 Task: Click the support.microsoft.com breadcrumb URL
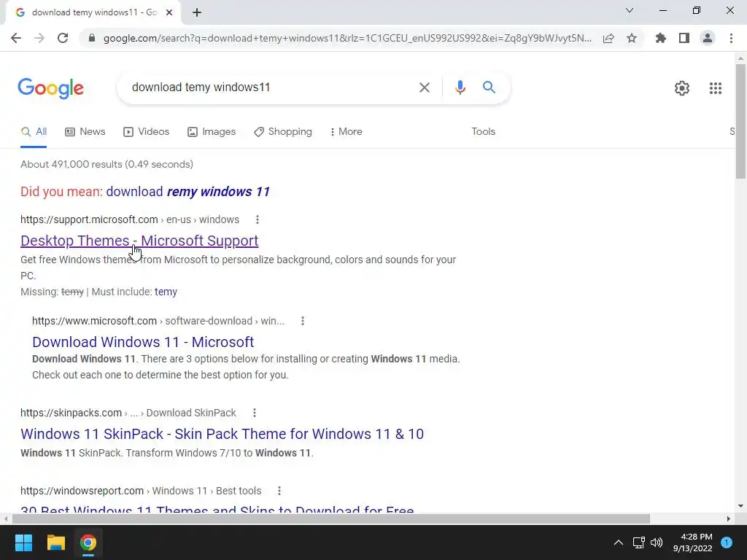(130, 220)
